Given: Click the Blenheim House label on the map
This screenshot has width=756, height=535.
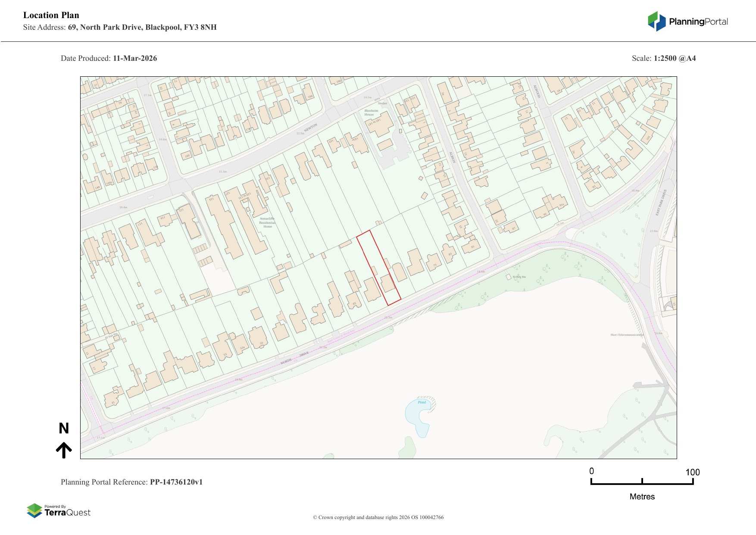Looking at the screenshot, I should (x=371, y=113).
